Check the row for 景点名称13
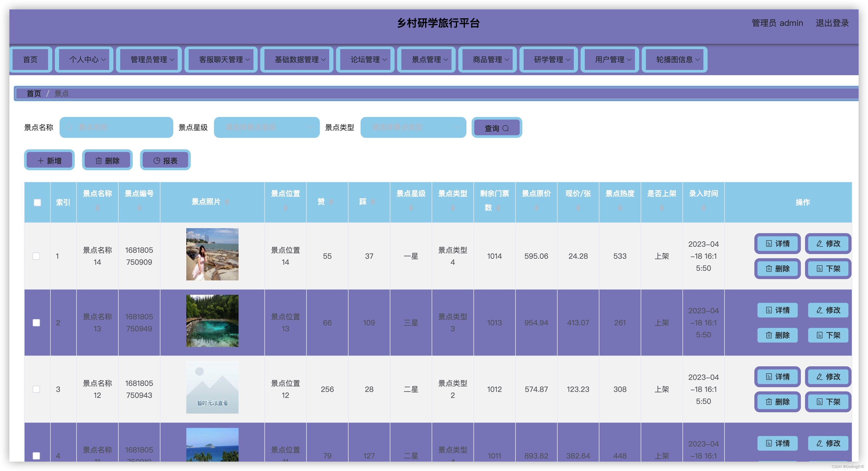The width and height of the screenshot is (868, 471). tap(36, 323)
